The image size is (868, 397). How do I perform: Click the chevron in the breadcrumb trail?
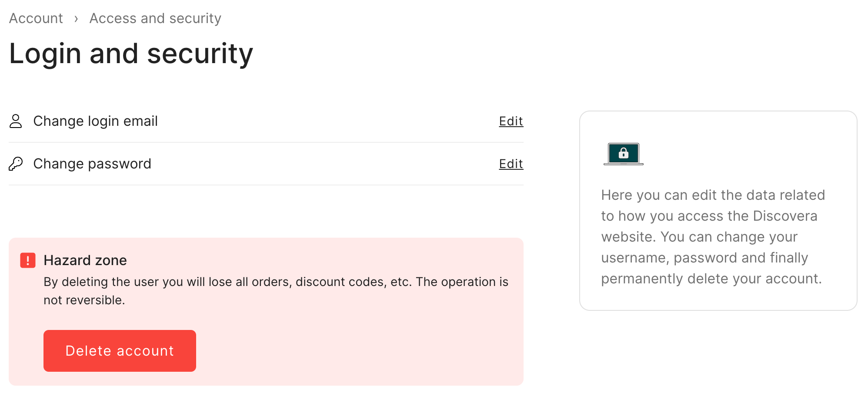77,19
